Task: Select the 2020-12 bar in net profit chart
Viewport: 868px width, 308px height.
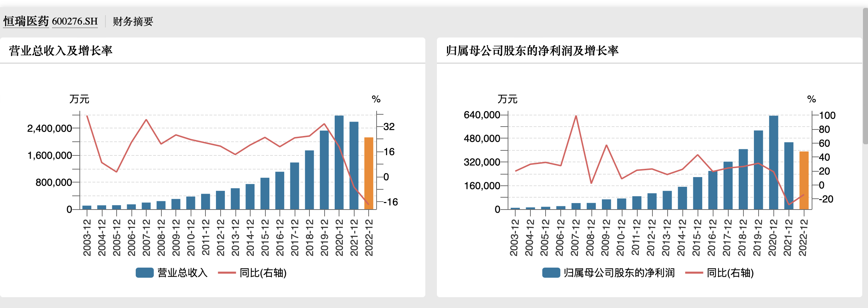Action: [773, 162]
